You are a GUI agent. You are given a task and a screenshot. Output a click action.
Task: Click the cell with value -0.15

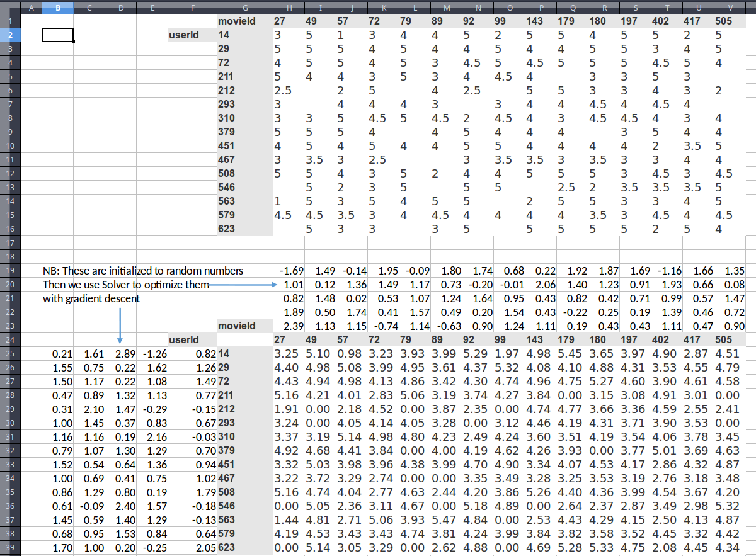pyautogui.click(x=192, y=409)
